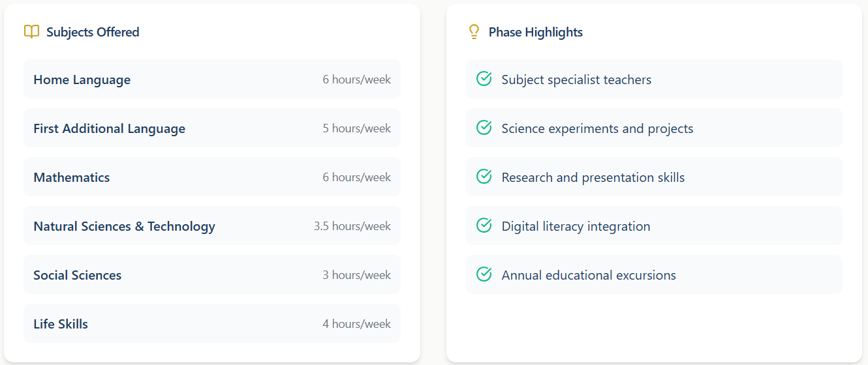Click the 3.5 hours/week label
This screenshot has width=868, height=365.
click(352, 226)
